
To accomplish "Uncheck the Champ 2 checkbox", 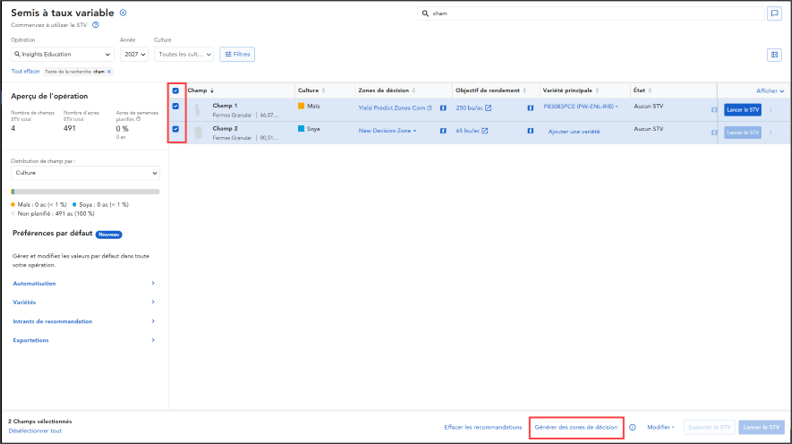I will pyautogui.click(x=176, y=129).
